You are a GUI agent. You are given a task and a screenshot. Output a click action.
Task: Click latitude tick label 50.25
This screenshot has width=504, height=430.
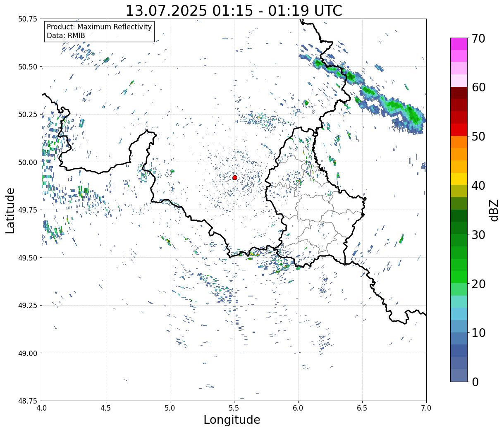coord(28,115)
